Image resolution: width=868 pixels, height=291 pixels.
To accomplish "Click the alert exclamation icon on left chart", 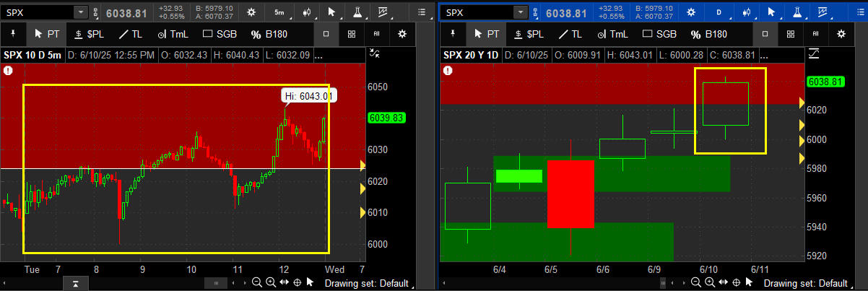I will (x=8, y=70).
